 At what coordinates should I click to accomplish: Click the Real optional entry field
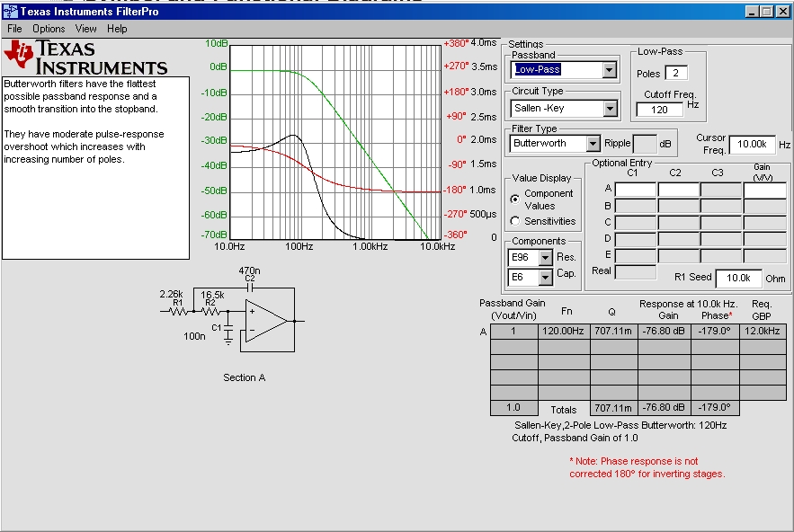[635, 271]
